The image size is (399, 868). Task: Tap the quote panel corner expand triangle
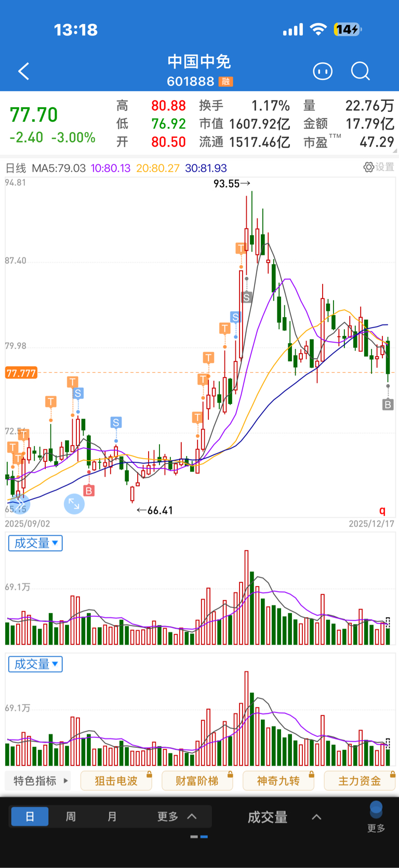coord(395,151)
